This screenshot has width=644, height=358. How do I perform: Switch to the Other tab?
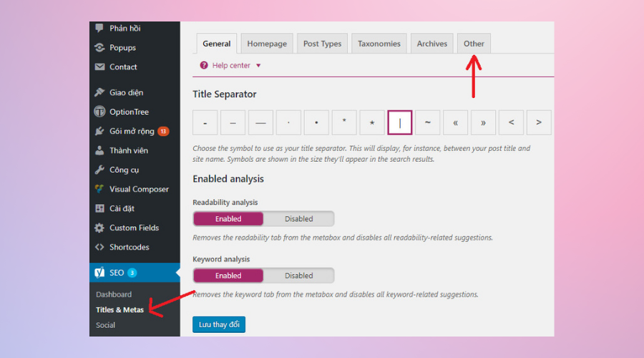[x=474, y=44]
